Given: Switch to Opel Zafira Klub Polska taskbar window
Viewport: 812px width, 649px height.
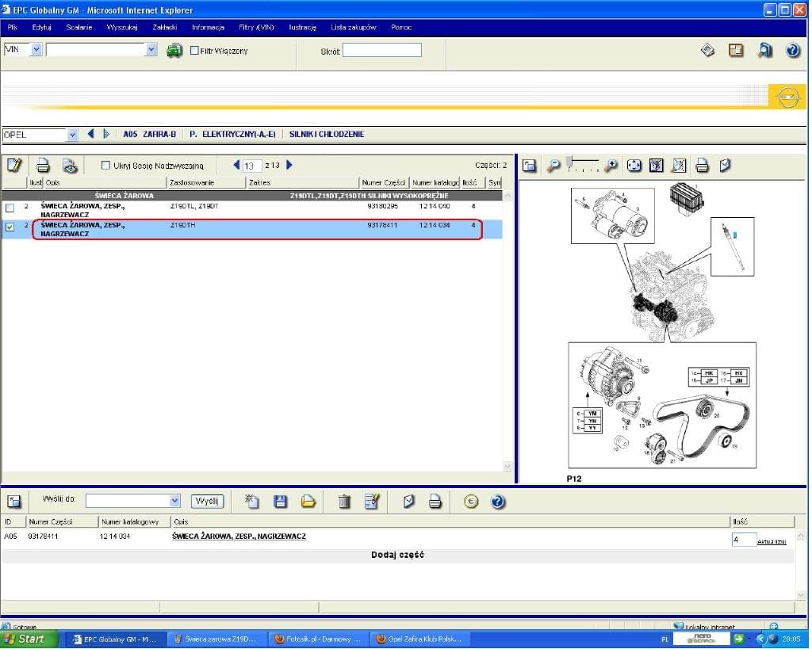Looking at the screenshot, I should click(421, 639).
